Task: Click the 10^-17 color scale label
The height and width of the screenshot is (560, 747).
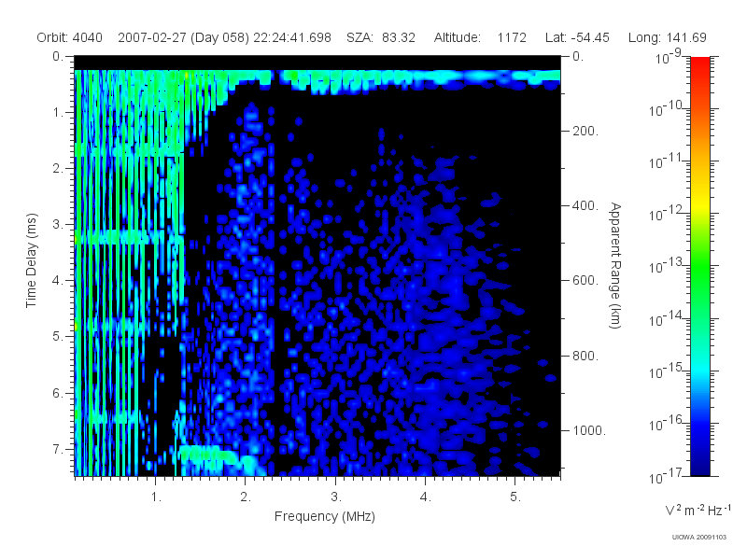Action: pos(665,476)
